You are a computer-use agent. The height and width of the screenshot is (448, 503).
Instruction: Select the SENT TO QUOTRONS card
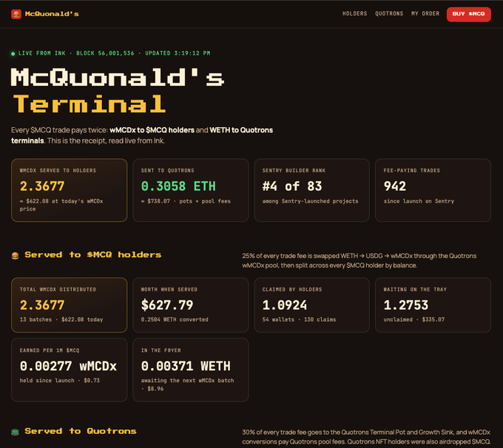(191, 190)
